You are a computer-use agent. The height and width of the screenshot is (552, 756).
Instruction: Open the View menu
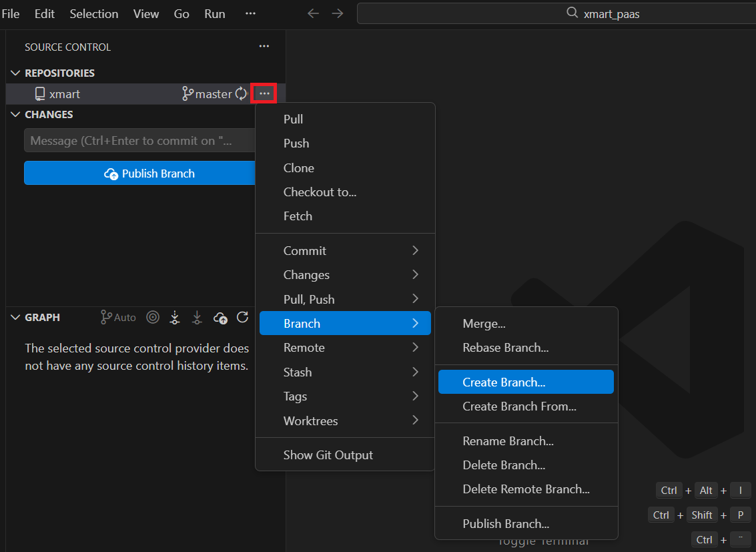click(x=145, y=13)
